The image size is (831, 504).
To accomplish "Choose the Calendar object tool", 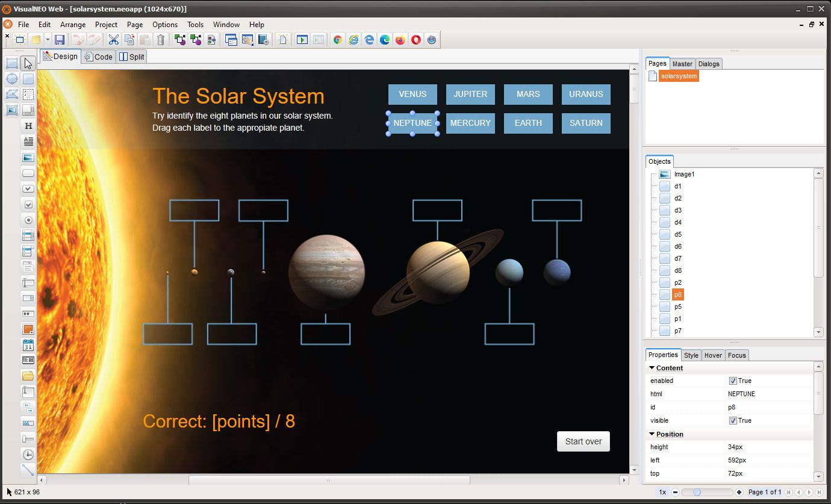I will point(28,345).
